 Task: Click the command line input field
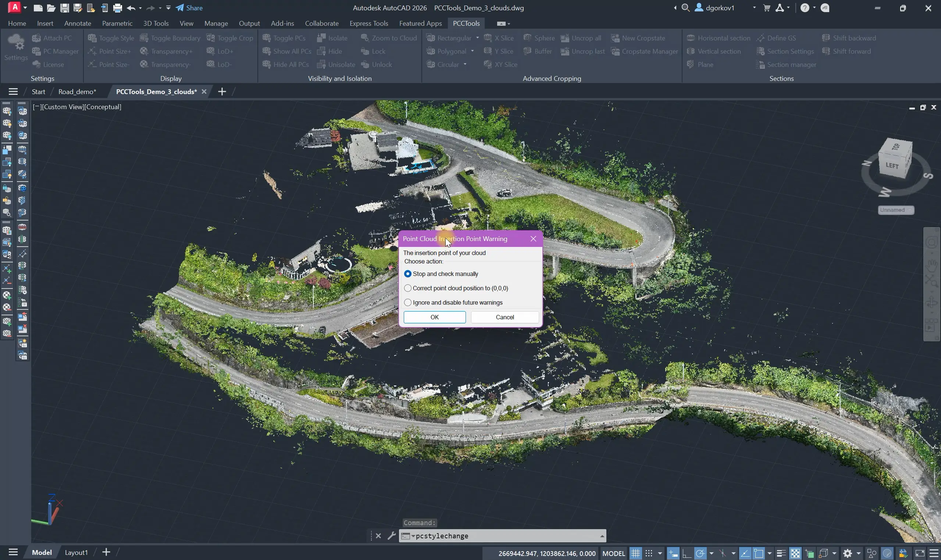tap(506, 536)
